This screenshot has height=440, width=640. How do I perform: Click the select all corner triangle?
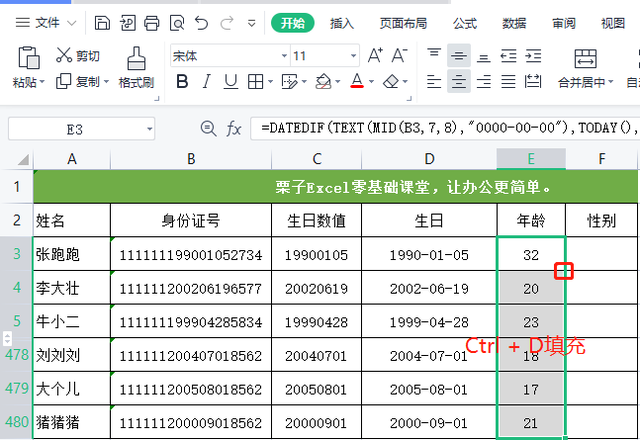click(23, 159)
